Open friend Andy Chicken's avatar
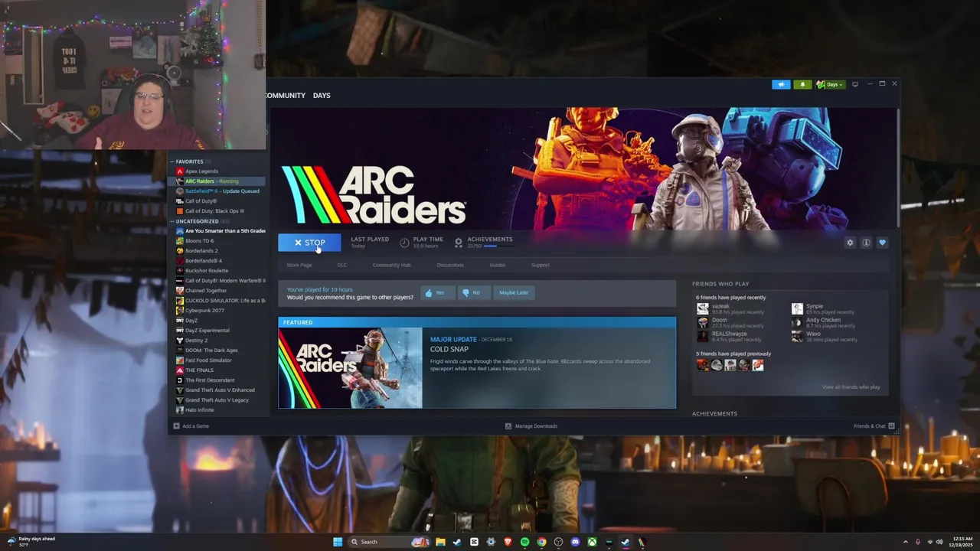980x551 pixels. click(x=797, y=323)
